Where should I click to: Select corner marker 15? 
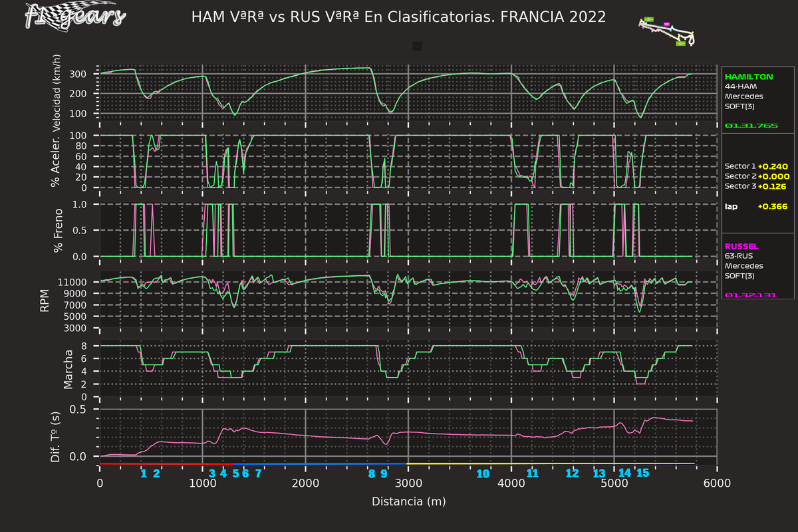(642, 473)
